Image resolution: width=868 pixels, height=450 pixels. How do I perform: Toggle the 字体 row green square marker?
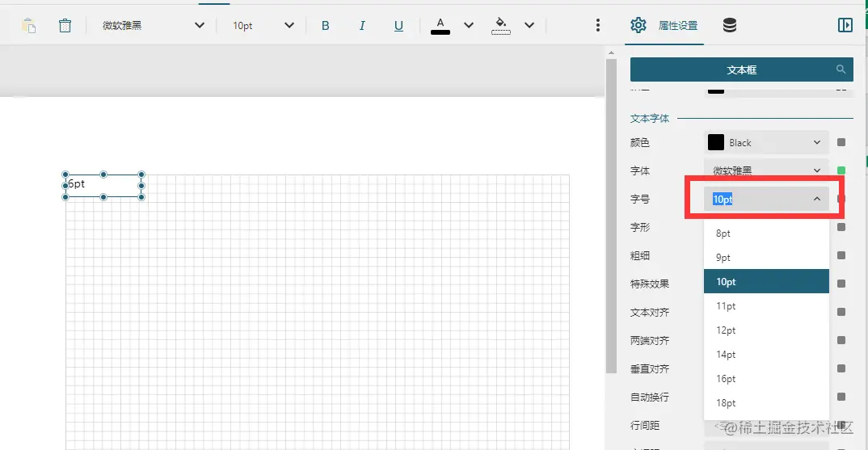click(841, 170)
